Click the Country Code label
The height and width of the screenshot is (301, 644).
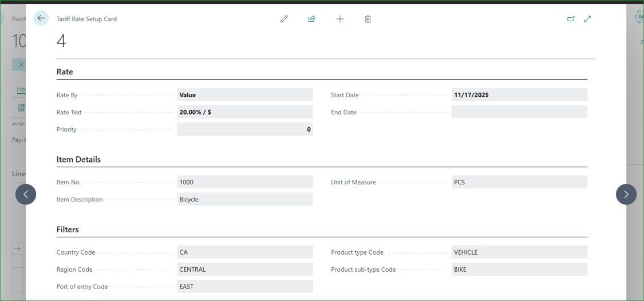(76, 252)
